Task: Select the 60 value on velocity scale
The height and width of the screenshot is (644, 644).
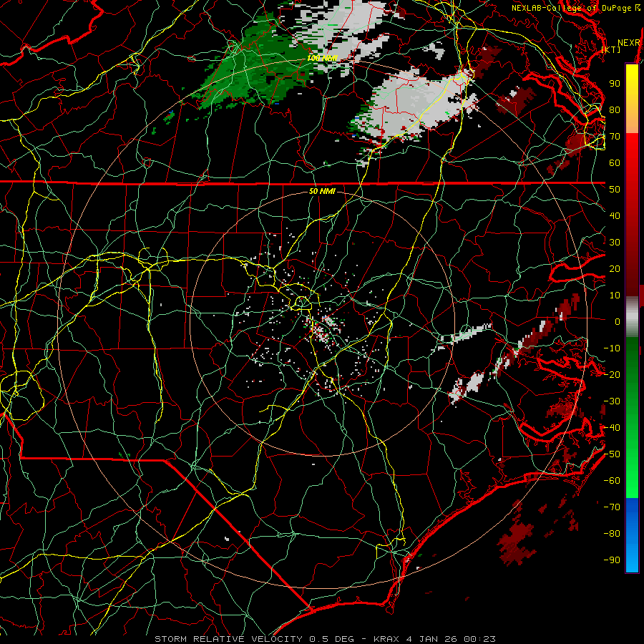Action: [615, 163]
